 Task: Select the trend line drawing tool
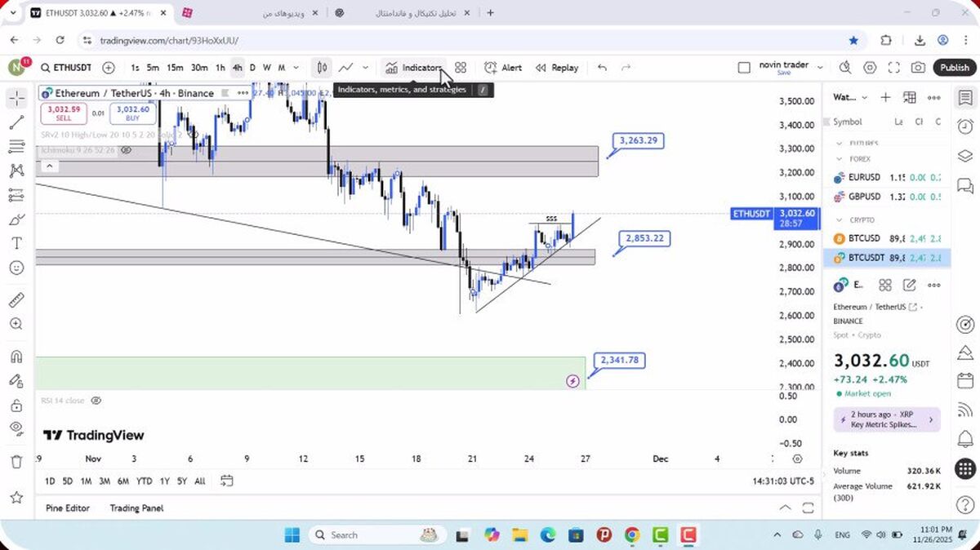pos(16,123)
